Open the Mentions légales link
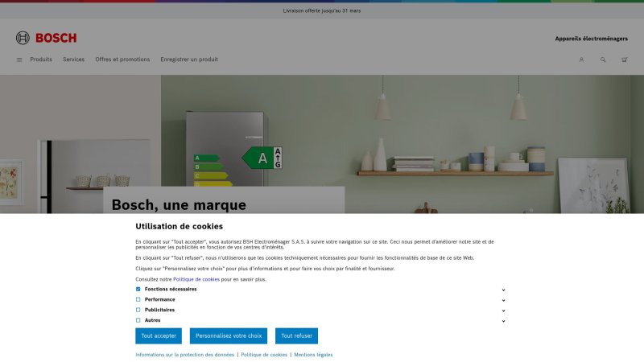This screenshot has width=644, height=362. (313, 355)
